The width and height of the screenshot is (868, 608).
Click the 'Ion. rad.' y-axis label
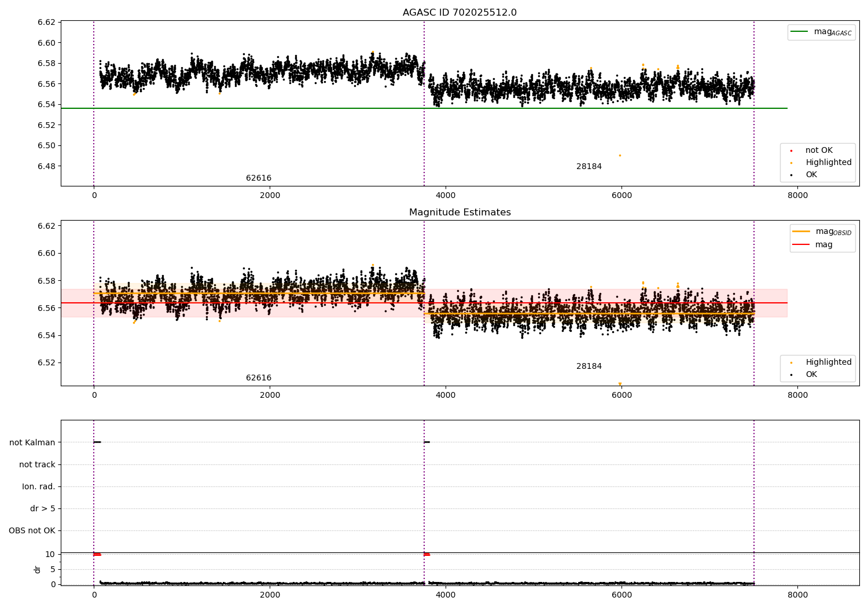coord(39,486)
